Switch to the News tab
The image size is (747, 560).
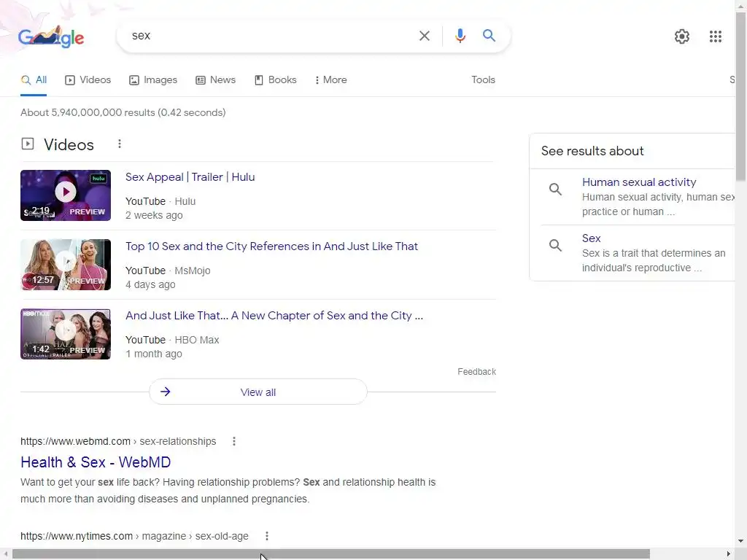point(215,80)
